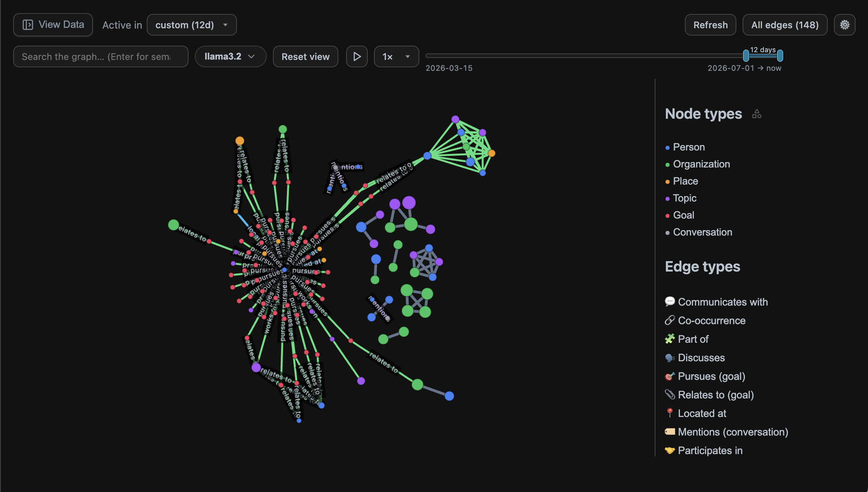Viewport: 868px width, 492px height.
Task: Start timeline playback with play button
Action: [357, 56]
